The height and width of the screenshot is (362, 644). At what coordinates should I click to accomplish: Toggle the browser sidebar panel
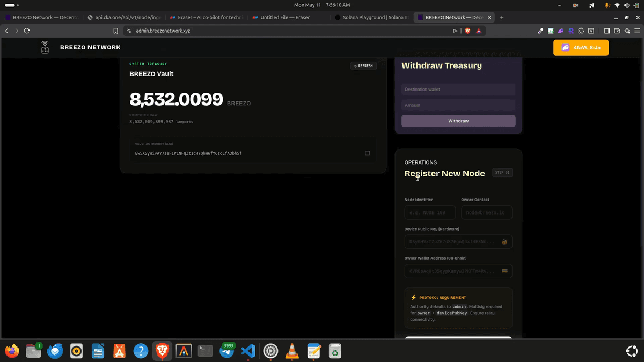click(607, 31)
